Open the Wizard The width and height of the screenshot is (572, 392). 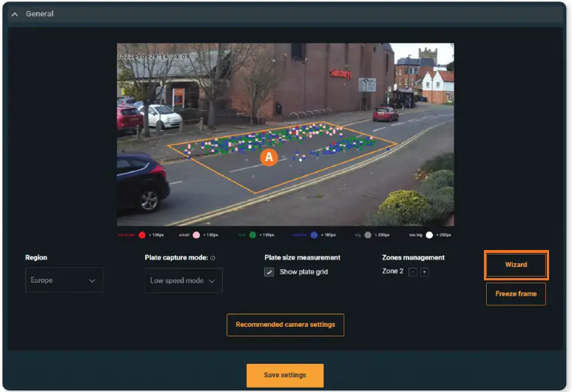pyautogui.click(x=517, y=265)
